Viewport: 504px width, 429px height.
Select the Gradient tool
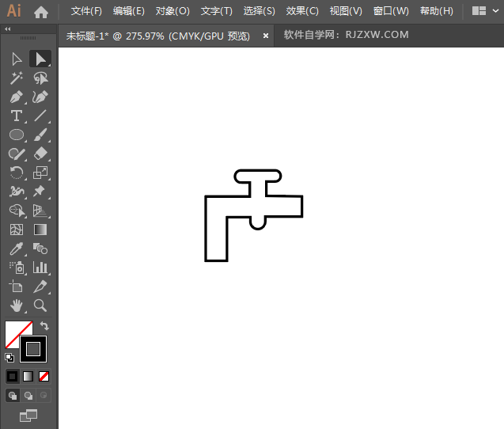40,230
